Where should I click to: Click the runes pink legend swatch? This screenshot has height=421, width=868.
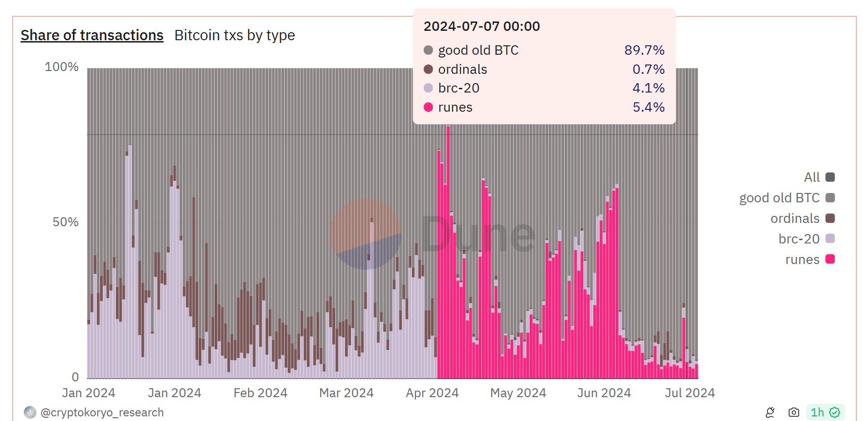pos(830,259)
